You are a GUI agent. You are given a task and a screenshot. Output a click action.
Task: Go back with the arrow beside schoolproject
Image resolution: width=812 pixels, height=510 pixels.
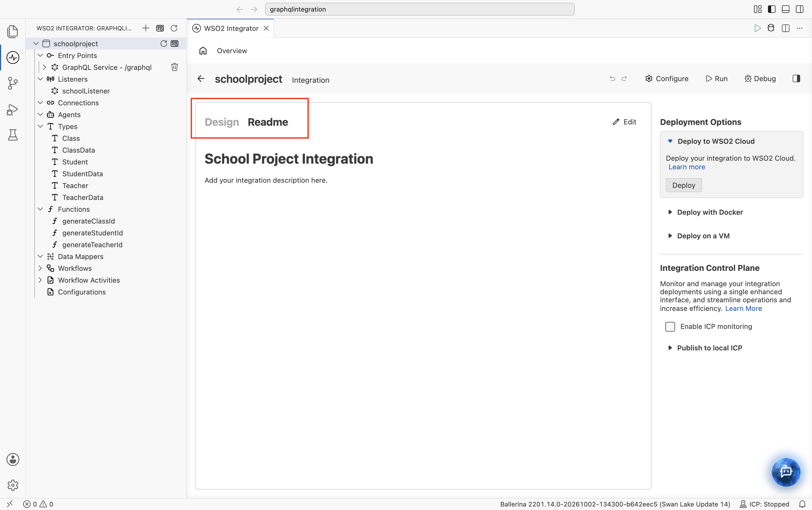coord(201,78)
